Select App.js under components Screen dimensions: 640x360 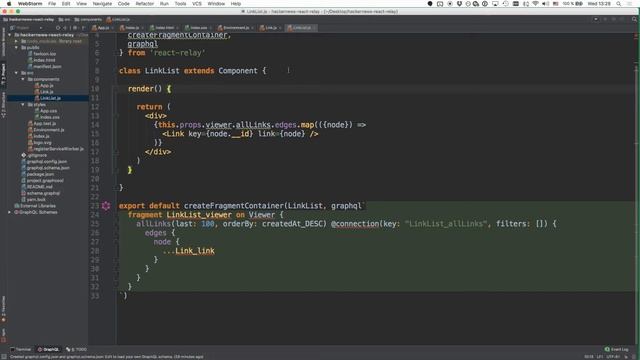(47, 86)
